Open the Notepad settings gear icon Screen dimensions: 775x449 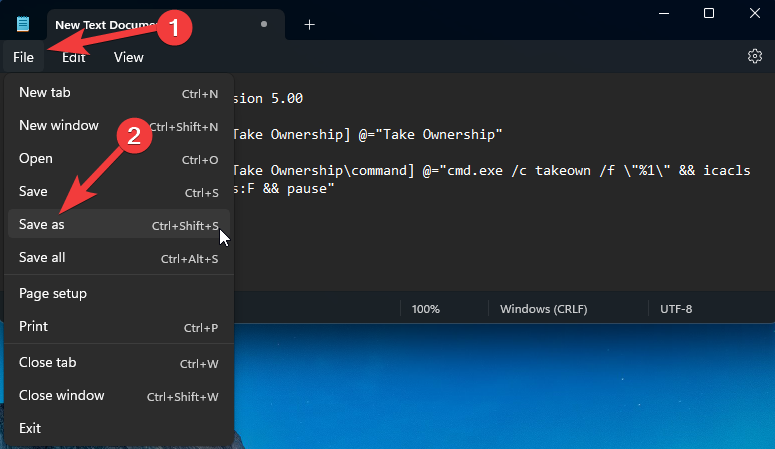tap(755, 57)
